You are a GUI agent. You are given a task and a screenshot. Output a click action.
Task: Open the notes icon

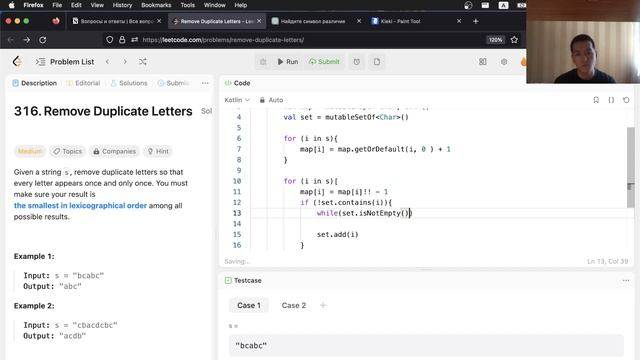[377, 62]
